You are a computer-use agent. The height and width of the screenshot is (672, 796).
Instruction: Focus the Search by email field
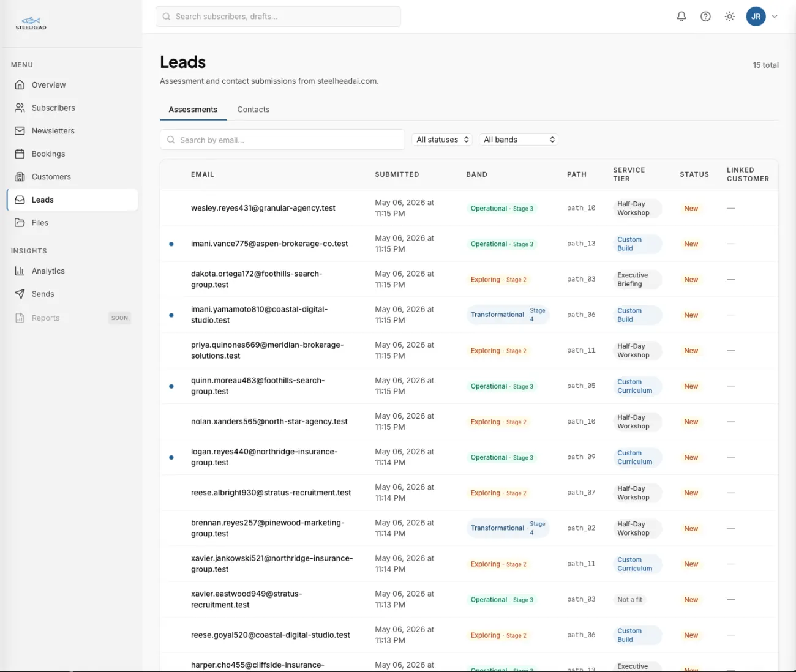(282, 140)
